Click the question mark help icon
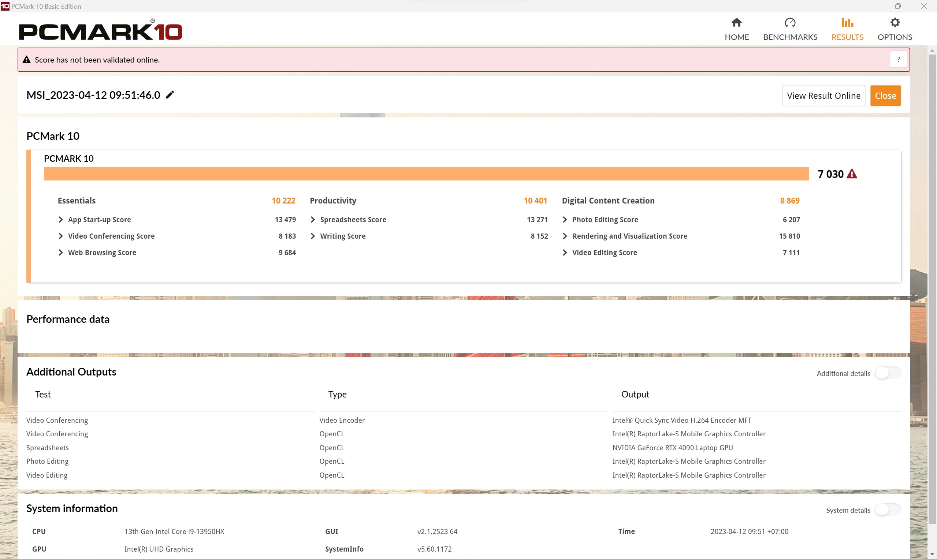 pyautogui.click(x=898, y=60)
